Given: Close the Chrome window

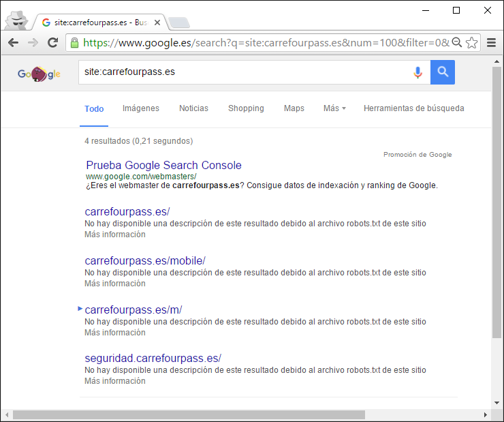Looking at the screenshot, I should [488, 11].
